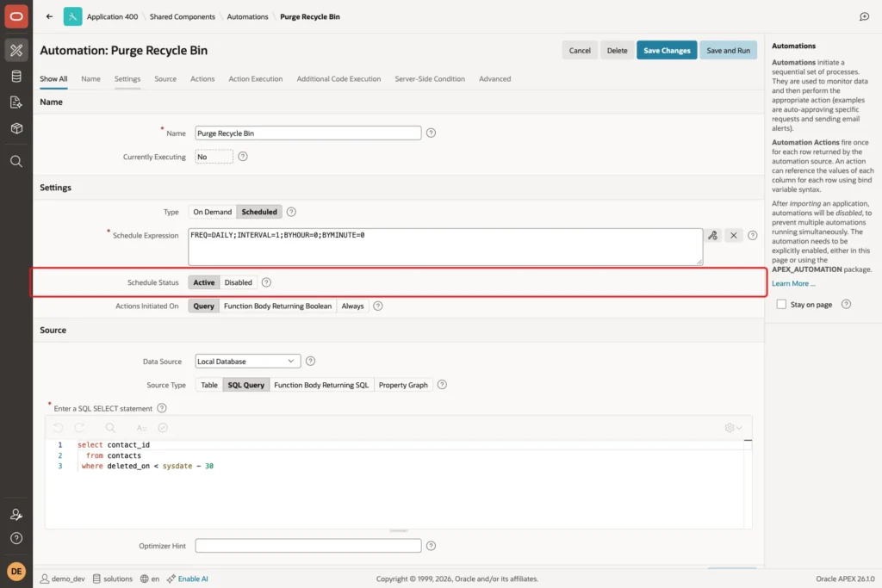882x588 pixels.
Task: Select SQL Query as Source Type
Action: (245, 385)
